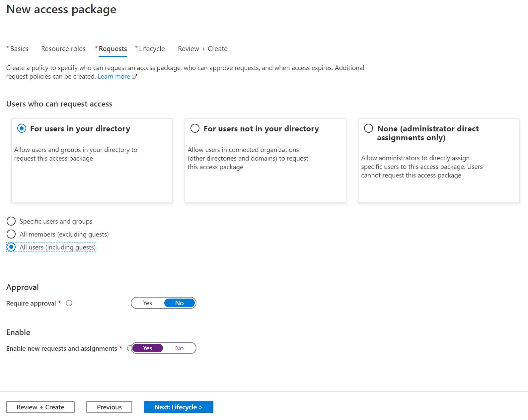Viewport: 528px width, 420px height.
Task: Select "All members (excluding guests)"
Action: click(11, 234)
